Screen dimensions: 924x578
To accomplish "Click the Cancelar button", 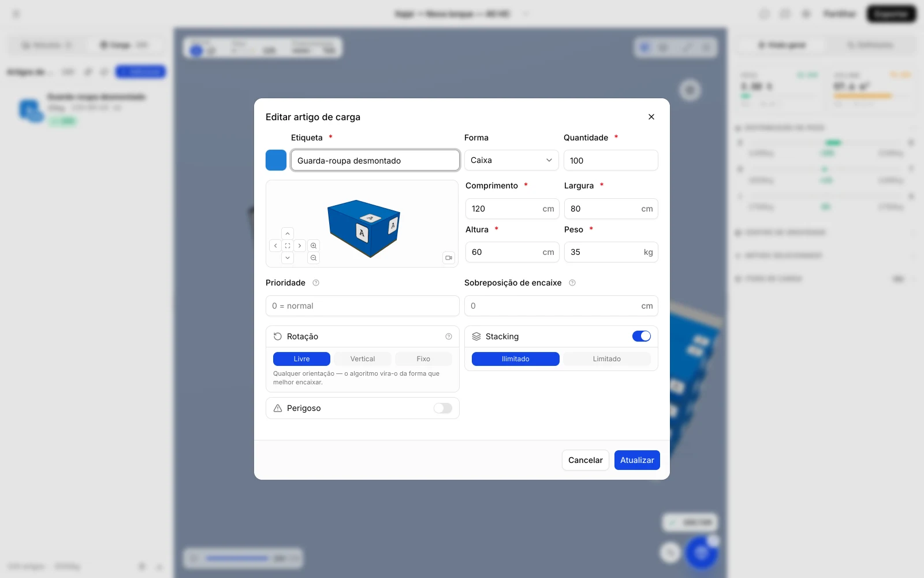I will [586, 460].
